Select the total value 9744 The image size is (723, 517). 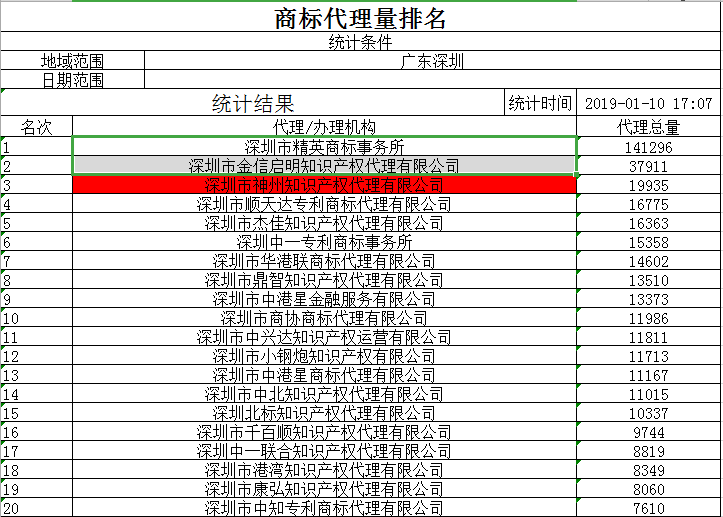[x=648, y=433]
